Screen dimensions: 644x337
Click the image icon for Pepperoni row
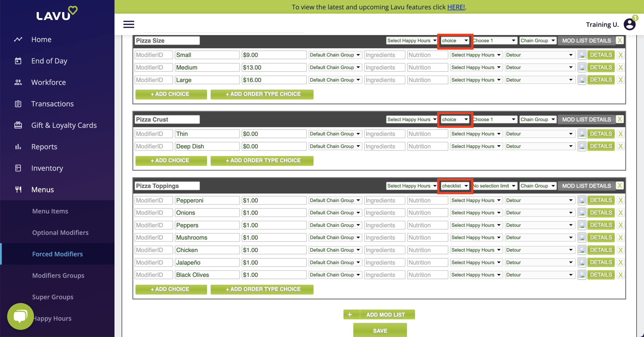[x=582, y=200]
